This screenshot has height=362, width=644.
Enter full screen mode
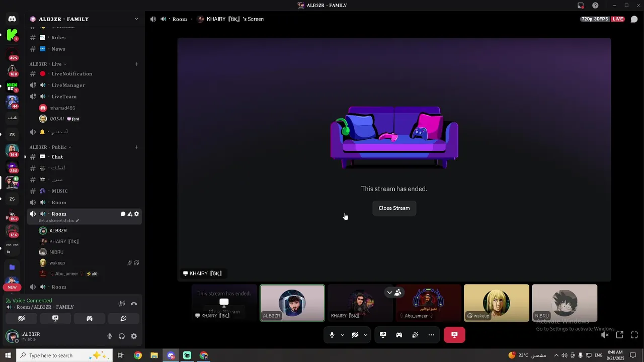point(634,335)
